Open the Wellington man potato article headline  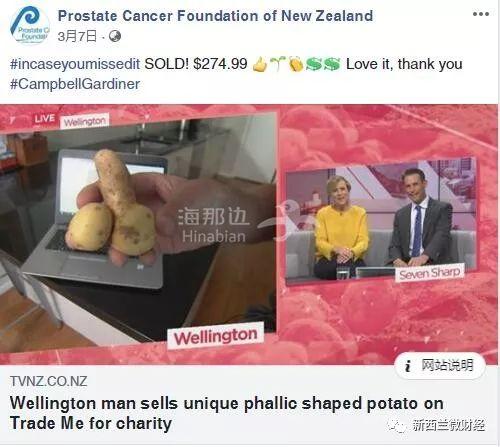coord(227,413)
